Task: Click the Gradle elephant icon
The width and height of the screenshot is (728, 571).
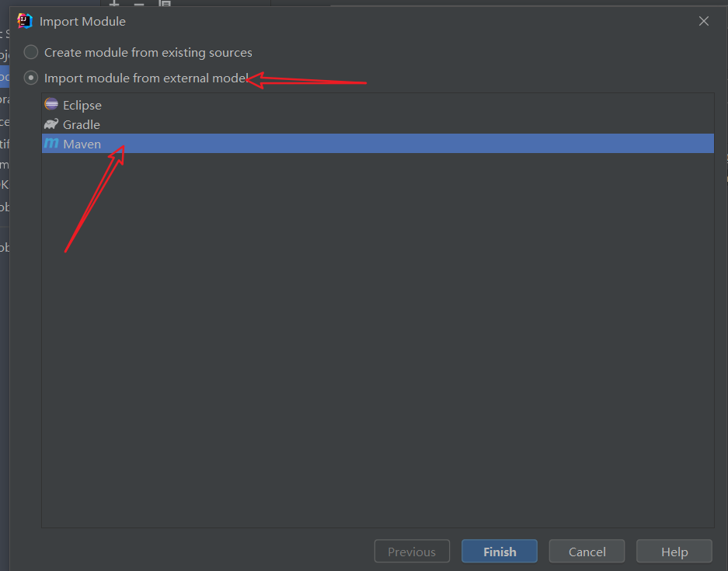Action: pyautogui.click(x=51, y=124)
